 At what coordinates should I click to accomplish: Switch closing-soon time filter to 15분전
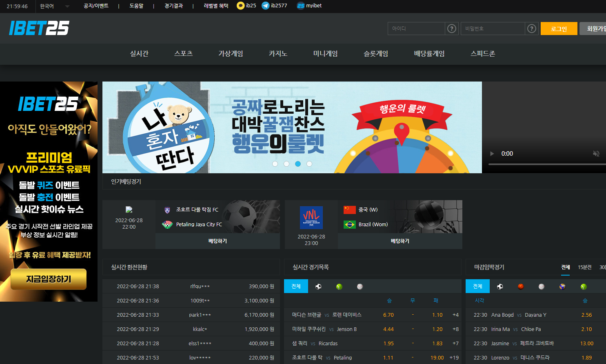pos(584,267)
